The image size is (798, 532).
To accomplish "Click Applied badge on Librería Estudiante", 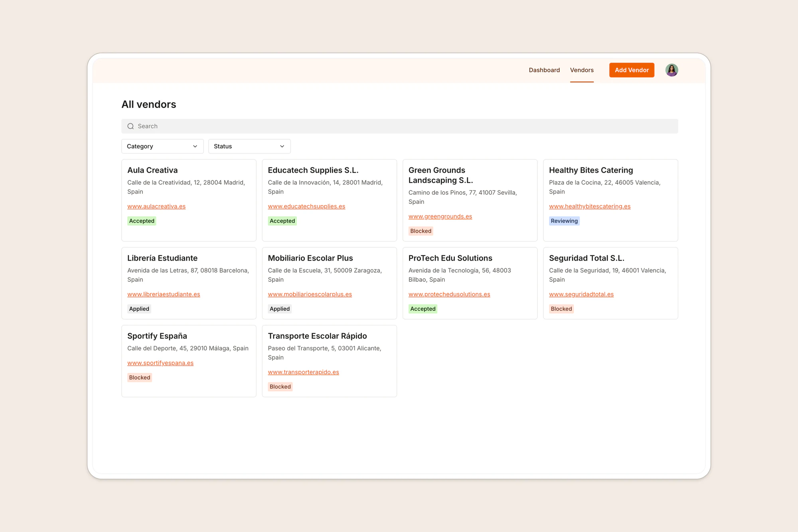I will pos(139,309).
